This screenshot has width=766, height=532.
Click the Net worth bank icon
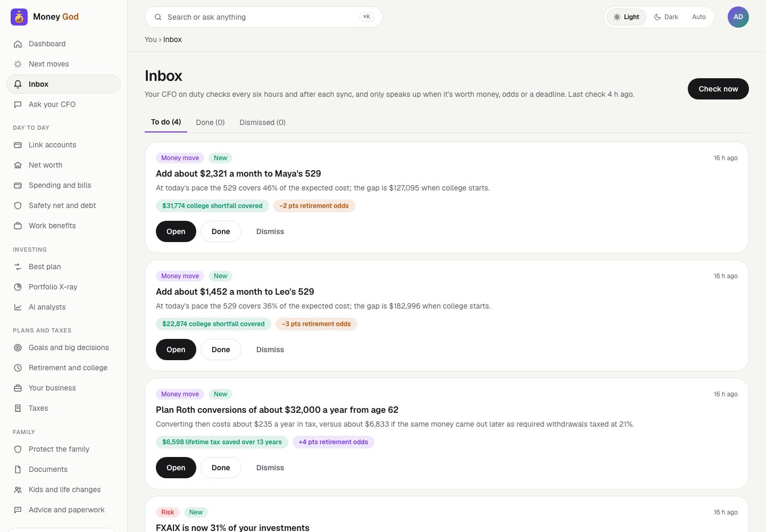(18, 165)
